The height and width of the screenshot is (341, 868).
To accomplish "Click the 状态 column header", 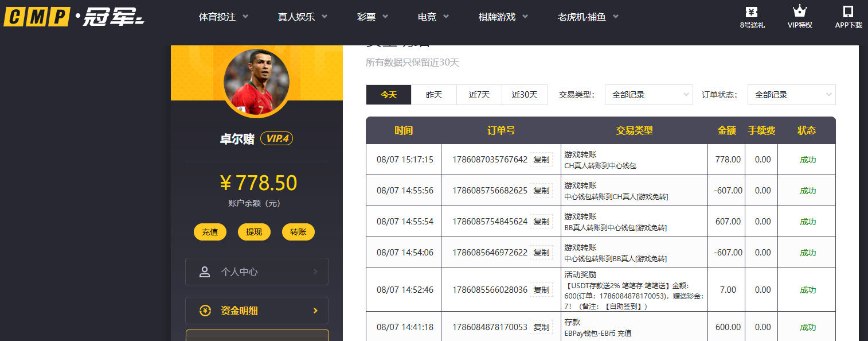I will 807,130.
